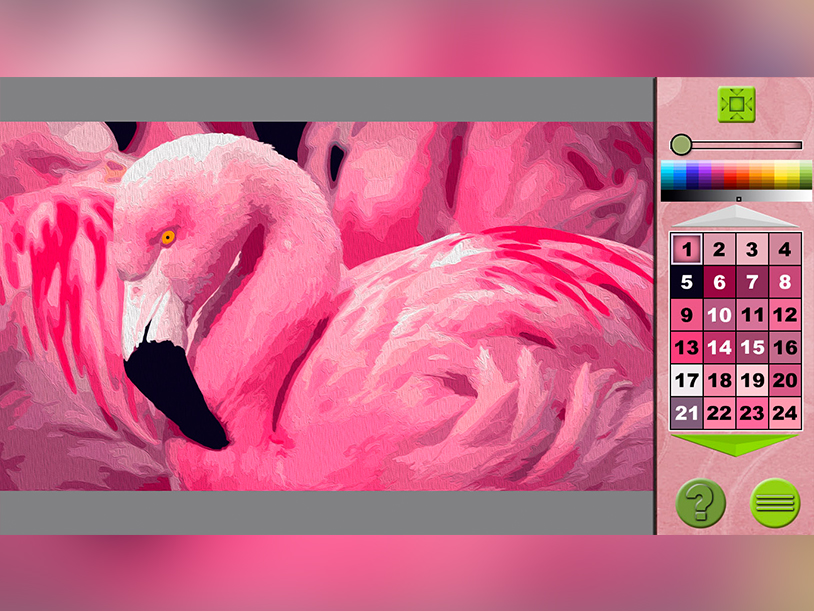814x611 pixels.
Task: Choose the white swatch numbered 17
Action: point(686,380)
